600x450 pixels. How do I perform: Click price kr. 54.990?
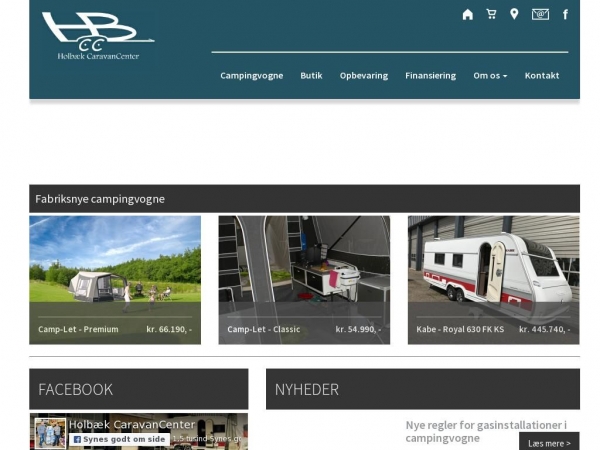tap(358, 329)
